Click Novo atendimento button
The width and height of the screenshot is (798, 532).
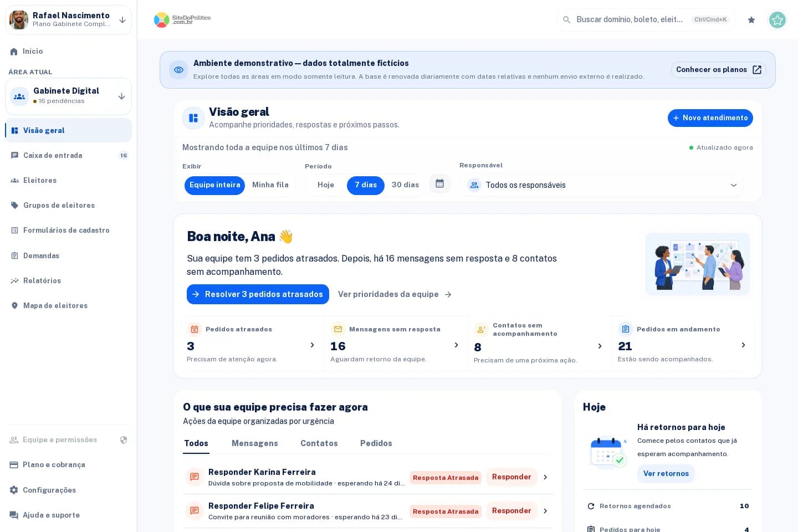pyautogui.click(x=710, y=118)
